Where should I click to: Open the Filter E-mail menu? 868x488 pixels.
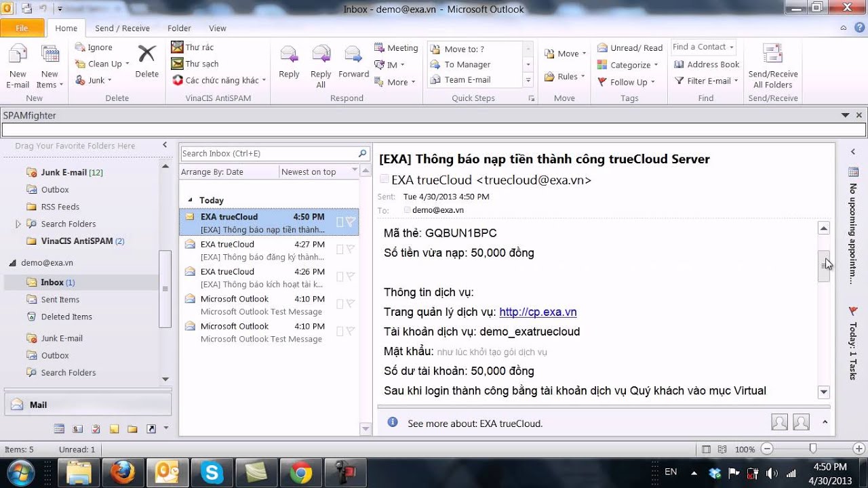tap(705, 81)
